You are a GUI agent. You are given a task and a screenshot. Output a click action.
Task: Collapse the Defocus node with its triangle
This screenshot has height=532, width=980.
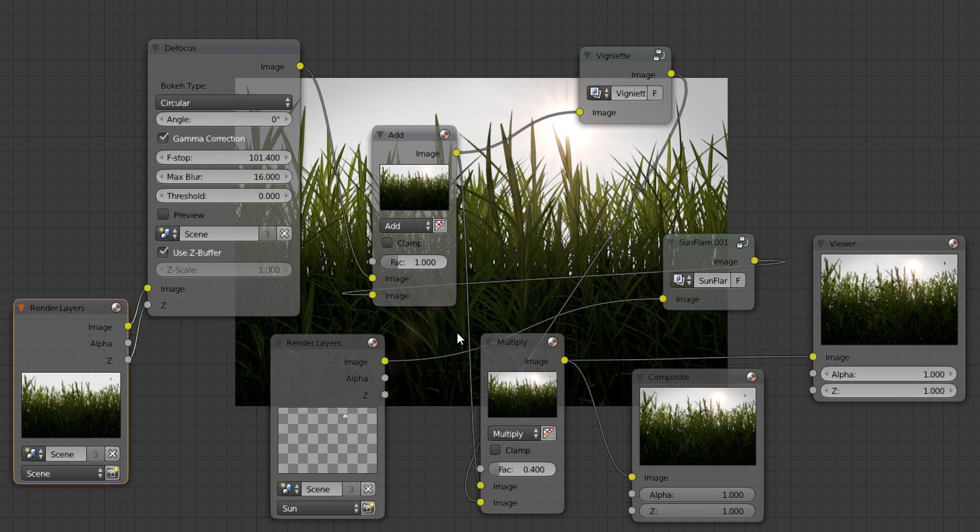(x=156, y=48)
